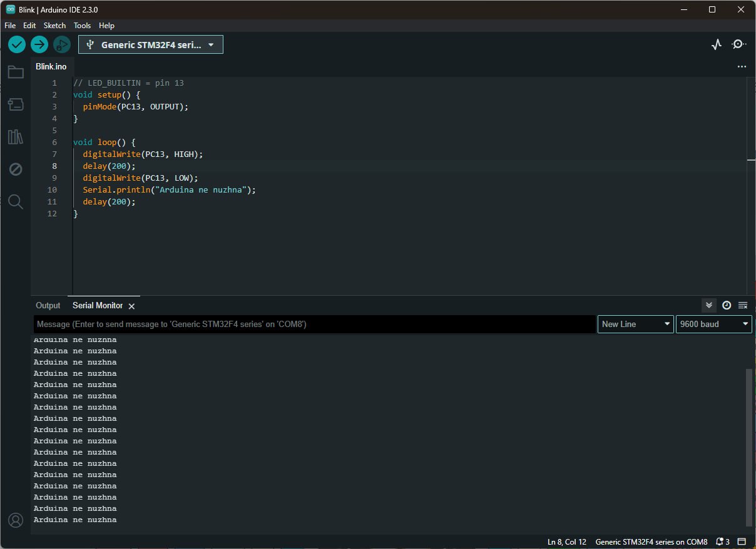Open the notifications bell in status bar
This screenshot has height=549, width=756.
click(723, 541)
